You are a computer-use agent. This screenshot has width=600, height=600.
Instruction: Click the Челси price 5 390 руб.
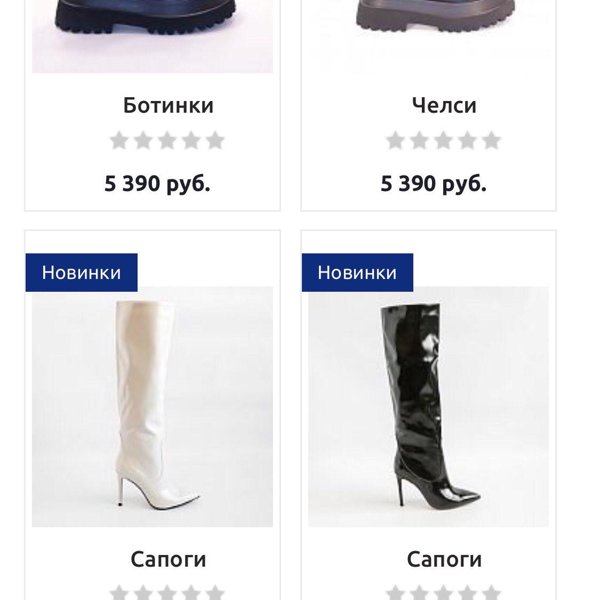coord(434,184)
